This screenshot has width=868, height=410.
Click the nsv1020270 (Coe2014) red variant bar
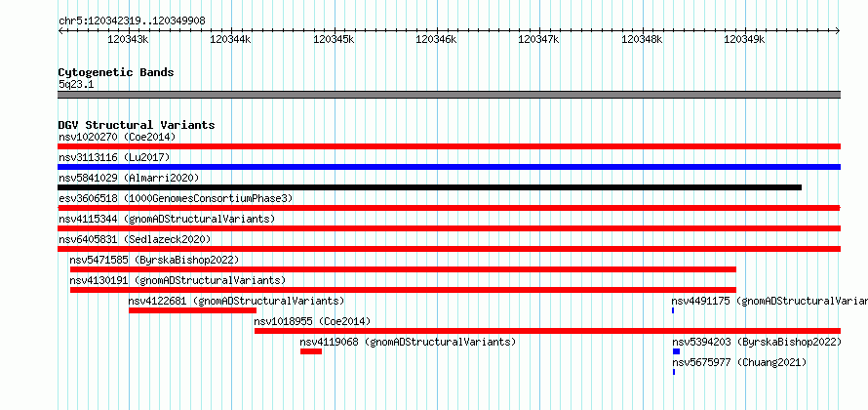point(449,146)
